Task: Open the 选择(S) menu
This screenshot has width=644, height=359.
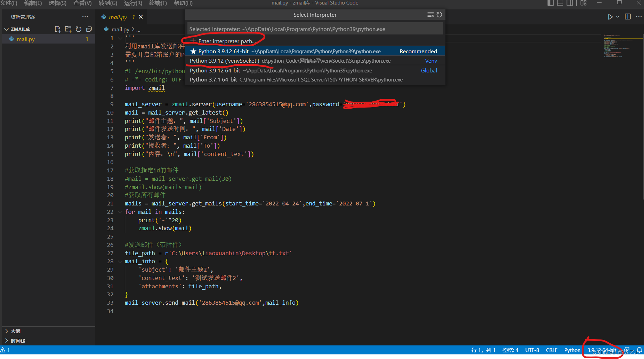Action: tap(57, 3)
